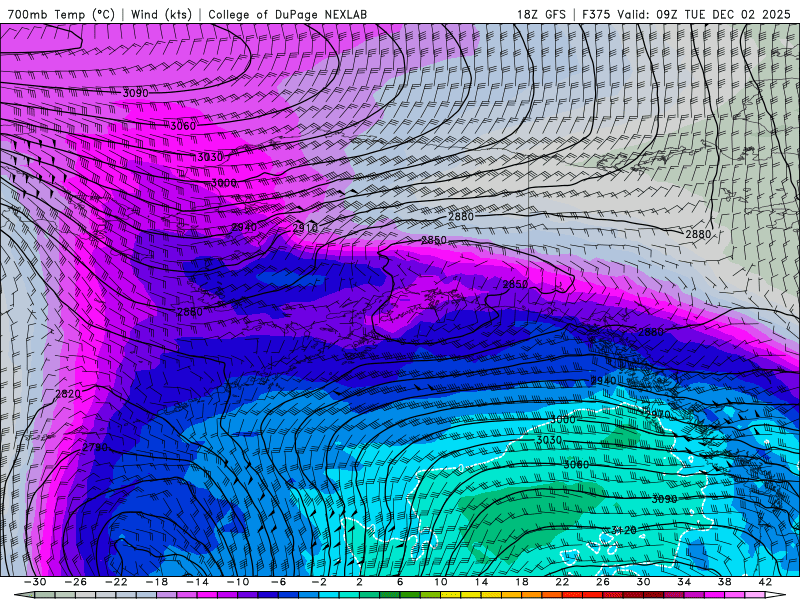Click the 22 colorbar tick label
Viewport: 800px width, 600px height.
click(x=562, y=582)
